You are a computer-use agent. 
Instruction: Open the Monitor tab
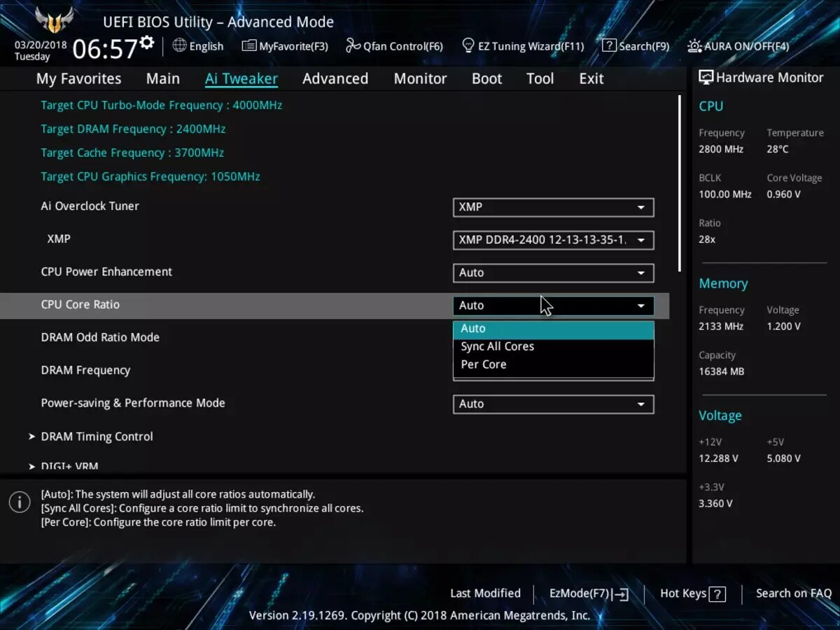click(x=420, y=78)
